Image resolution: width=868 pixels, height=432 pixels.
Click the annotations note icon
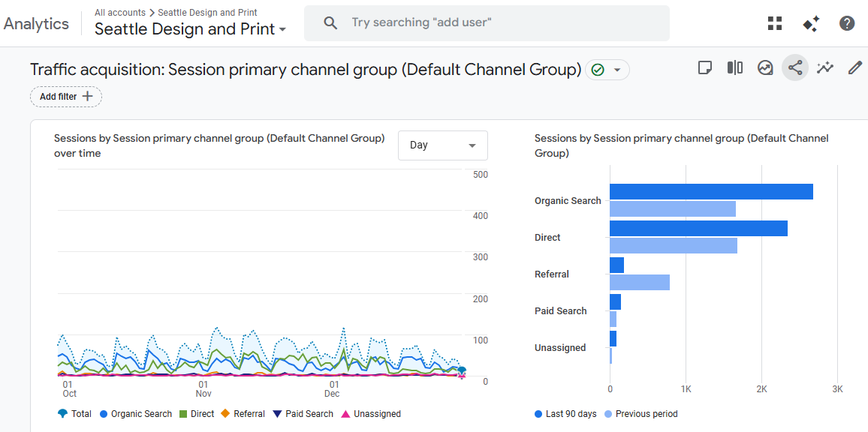[704, 68]
